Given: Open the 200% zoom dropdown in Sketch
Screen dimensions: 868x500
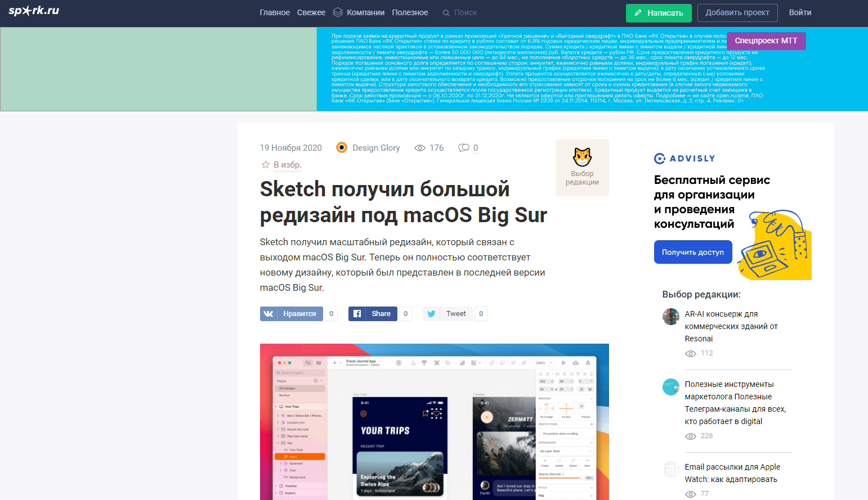Looking at the screenshot, I should coord(543,363).
